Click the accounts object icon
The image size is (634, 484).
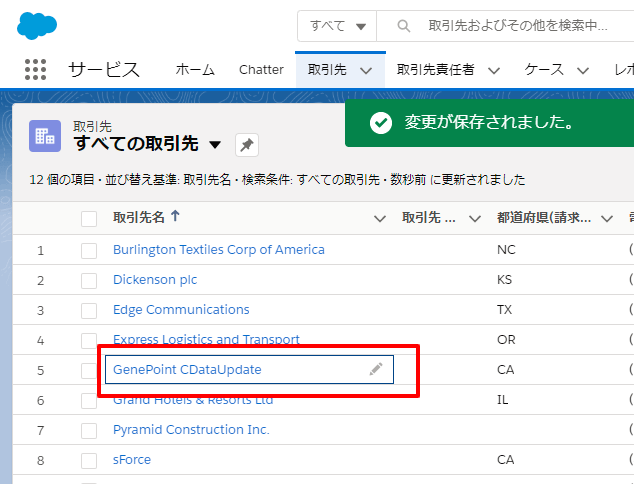[x=45, y=136]
